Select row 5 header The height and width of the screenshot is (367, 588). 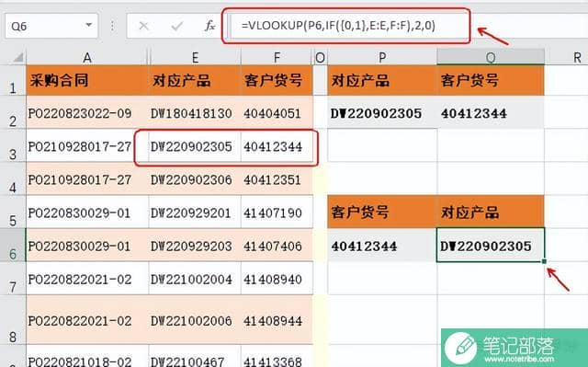point(13,212)
